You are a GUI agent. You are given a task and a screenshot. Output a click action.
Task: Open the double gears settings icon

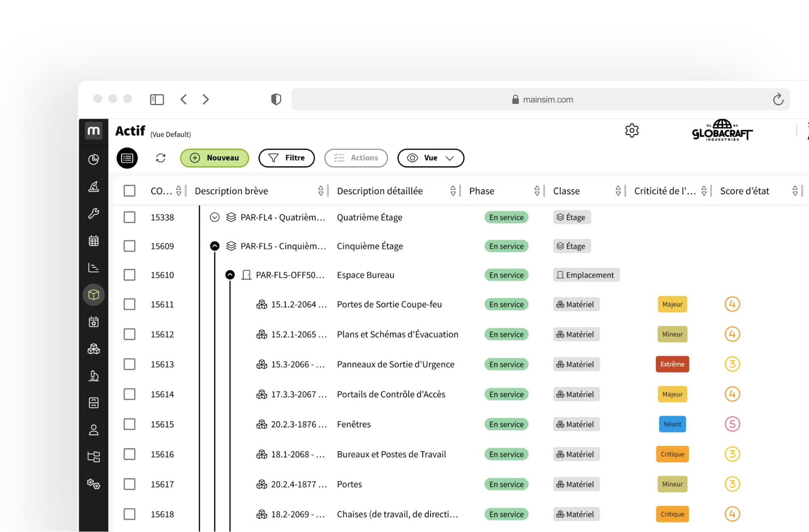(93, 484)
